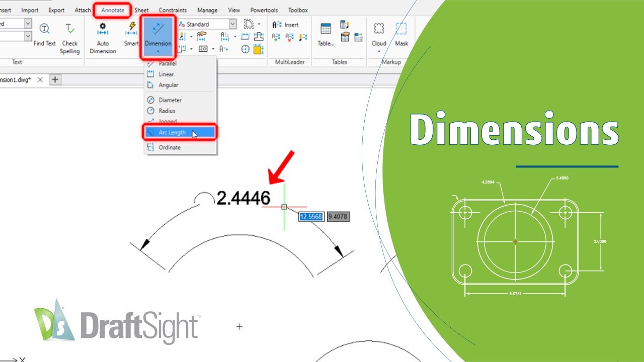Click the Dimension ribbon button

click(158, 36)
